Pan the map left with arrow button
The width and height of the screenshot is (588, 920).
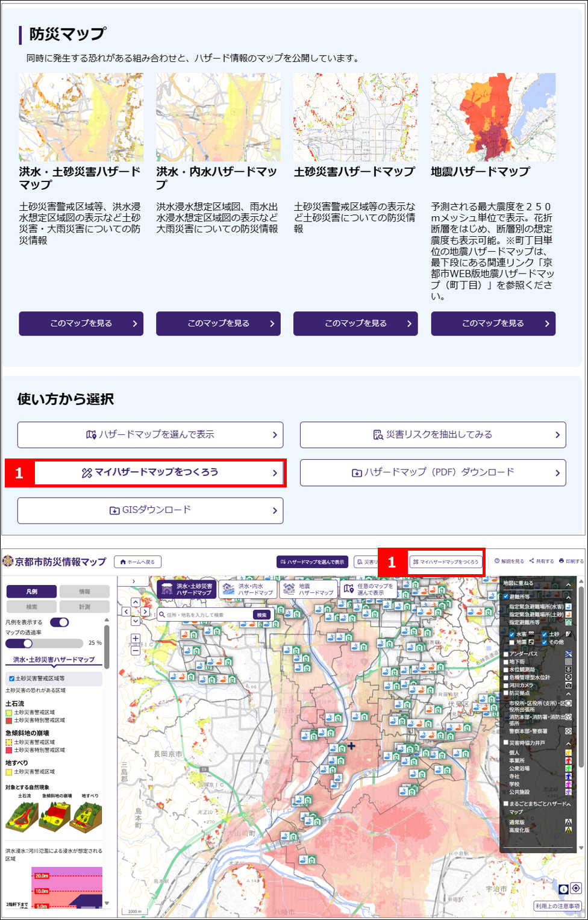127,612
